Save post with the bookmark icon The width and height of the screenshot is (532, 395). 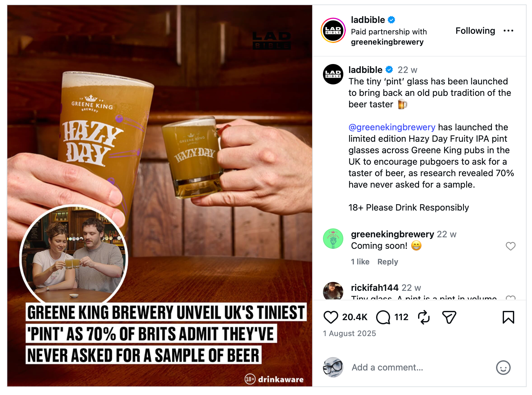tap(508, 317)
